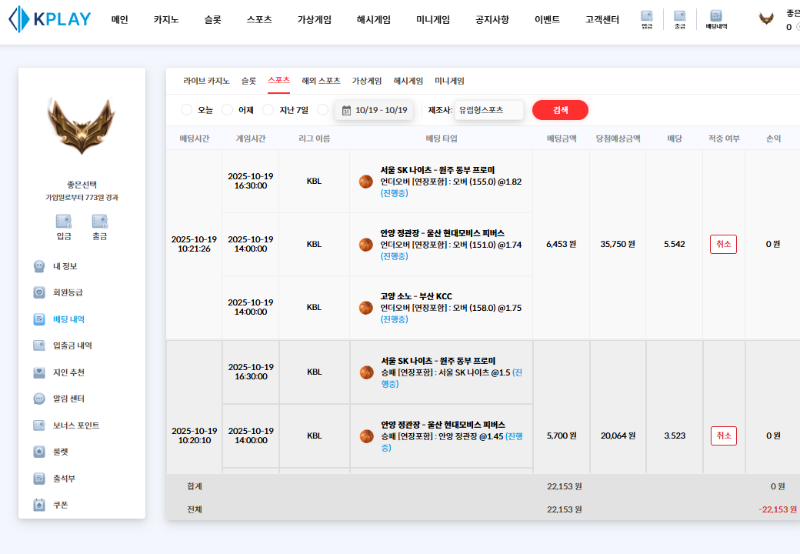Switch to the 해외 스포츠 tab
Image resolution: width=800 pixels, height=554 pixels.
pyautogui.click(x=321, y=80)
